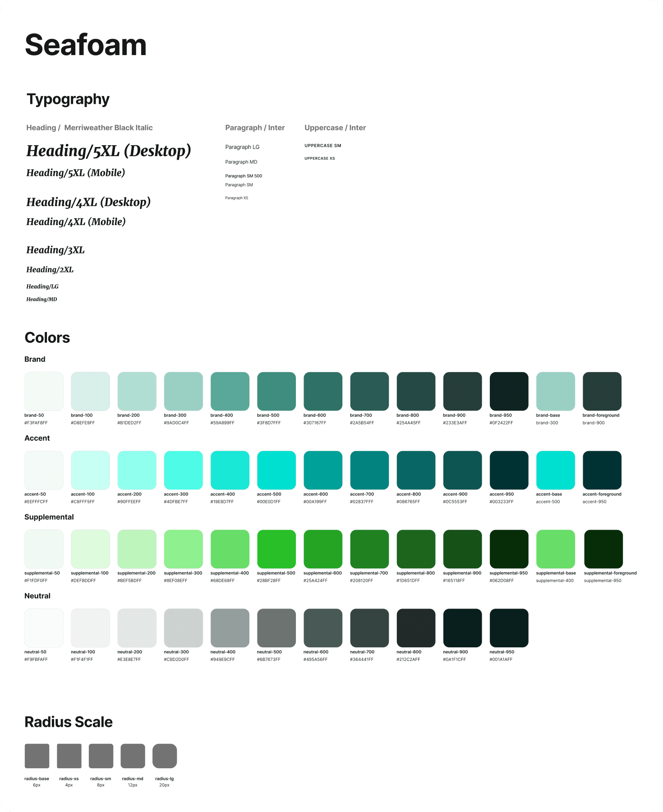The image size is (663, 812).
Task: Click the Paragraph SM 500 sample
Action: click(x=244, y=176)
